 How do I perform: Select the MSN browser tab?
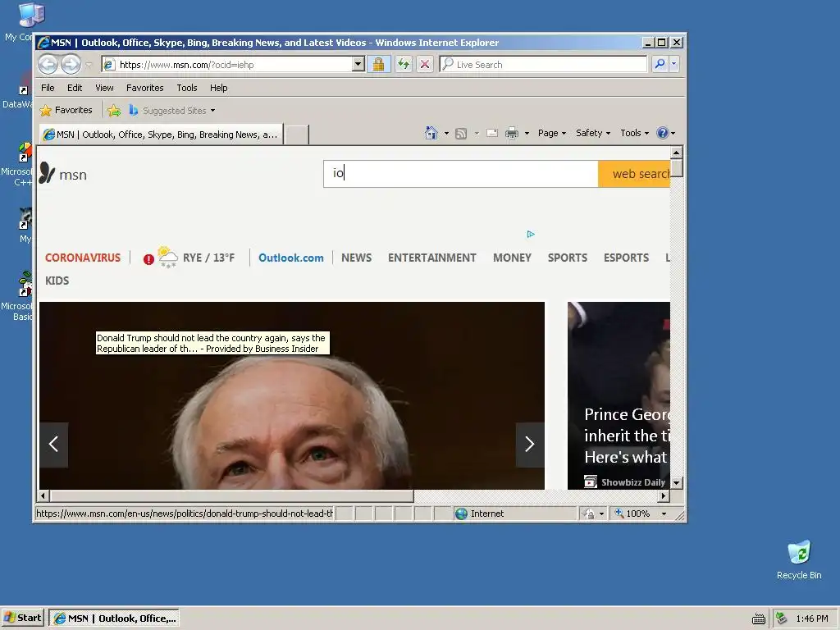click(161, 135)
